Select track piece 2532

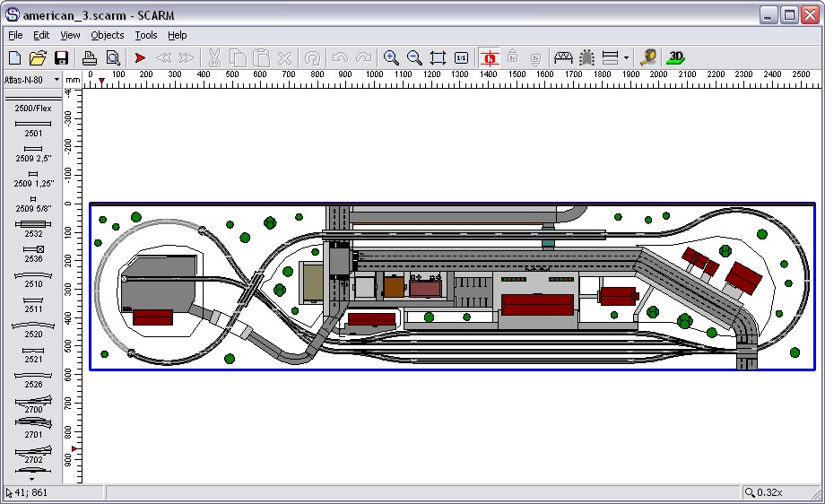pos(33,229)
